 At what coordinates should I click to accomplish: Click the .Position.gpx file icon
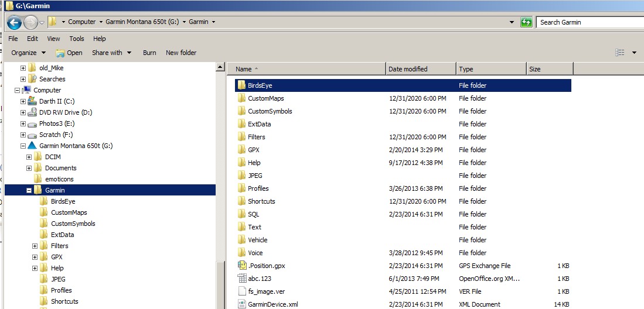(x=242, y=266)
